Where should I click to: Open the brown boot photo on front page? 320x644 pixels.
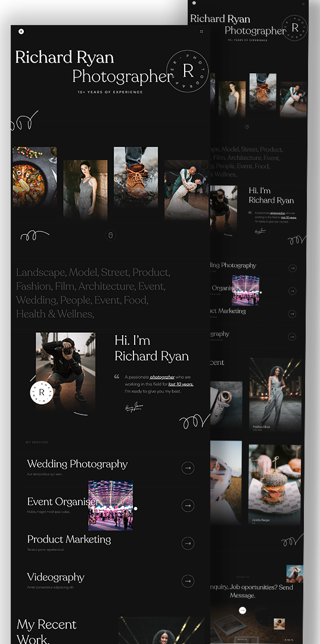(136, 177)
